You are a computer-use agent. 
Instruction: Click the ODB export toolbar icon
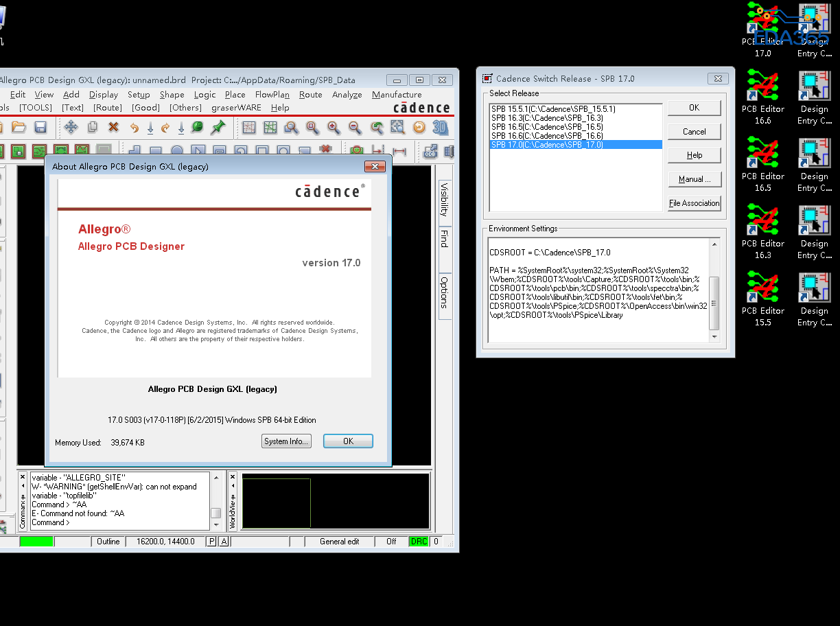pyautogui.click(x=430, y=151)
